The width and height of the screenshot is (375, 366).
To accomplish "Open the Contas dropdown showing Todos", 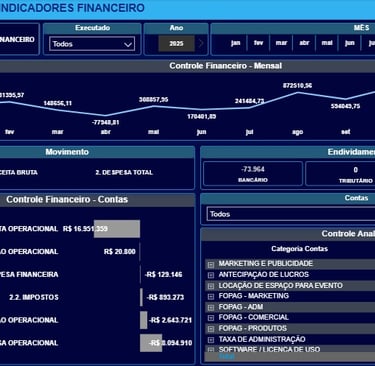I will [291, 214].
